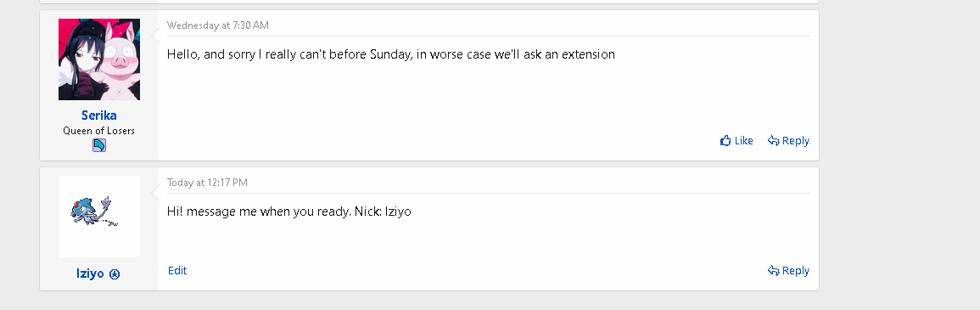Open the Iziyo username profile link
Screen dimensions: 980x310
(90, 273)
